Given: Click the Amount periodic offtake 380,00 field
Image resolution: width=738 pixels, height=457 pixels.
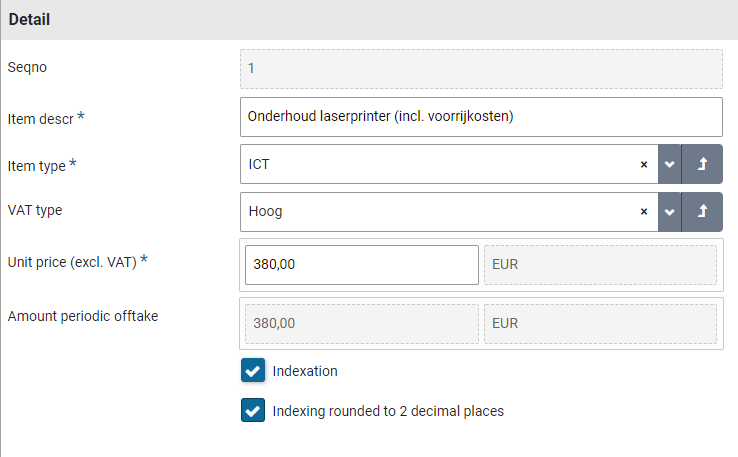Looking at the screenshot, I should pos(361,324).
